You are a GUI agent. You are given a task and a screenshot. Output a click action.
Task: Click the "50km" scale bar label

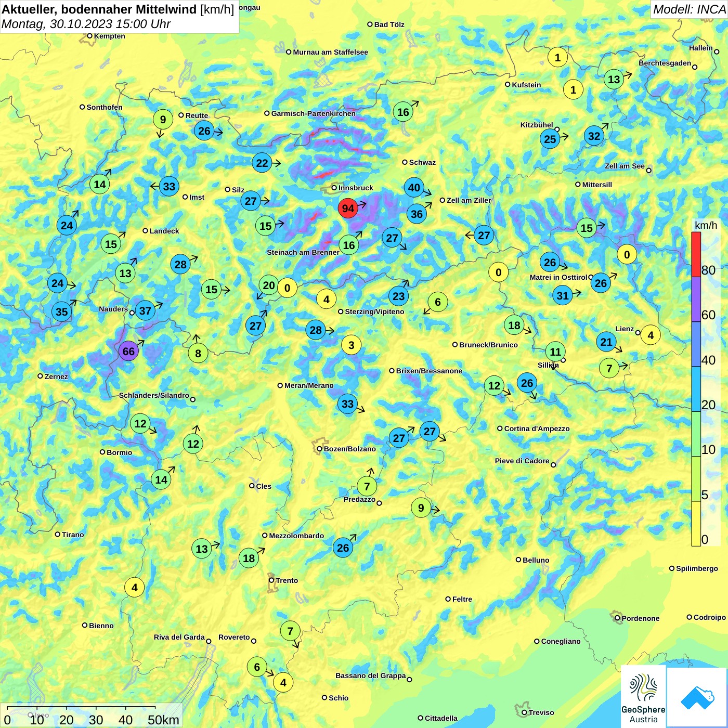tap(163, 720)
